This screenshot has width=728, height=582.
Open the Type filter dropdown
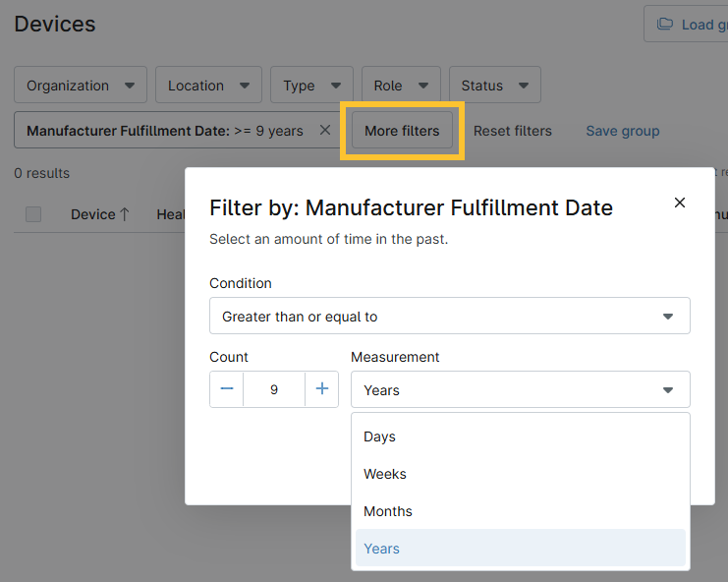[311, 86]
